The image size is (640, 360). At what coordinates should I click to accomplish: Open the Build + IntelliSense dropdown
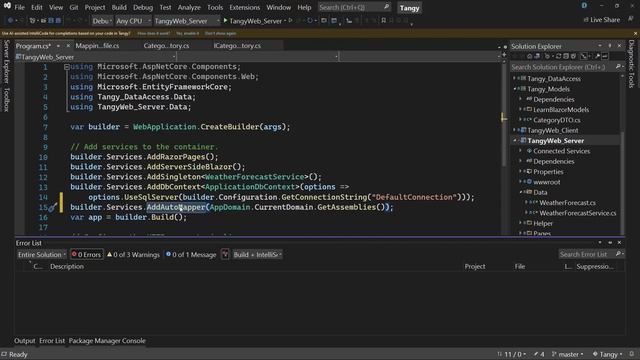point(258,255)
